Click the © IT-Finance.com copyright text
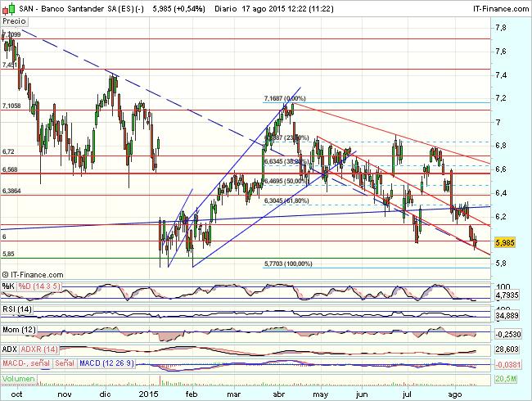This screenshot has width=532, height=401. click(x=33, y=275)
